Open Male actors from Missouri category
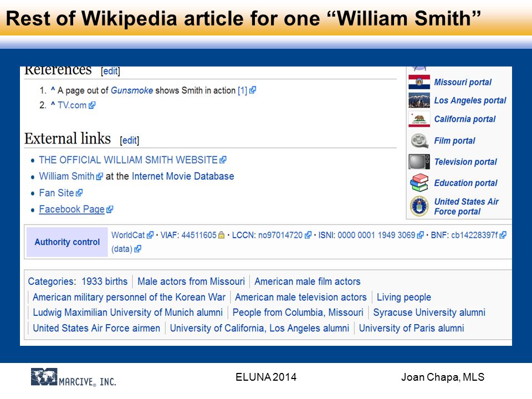This screenshot has height=399, width=532. tap(191, 282)
